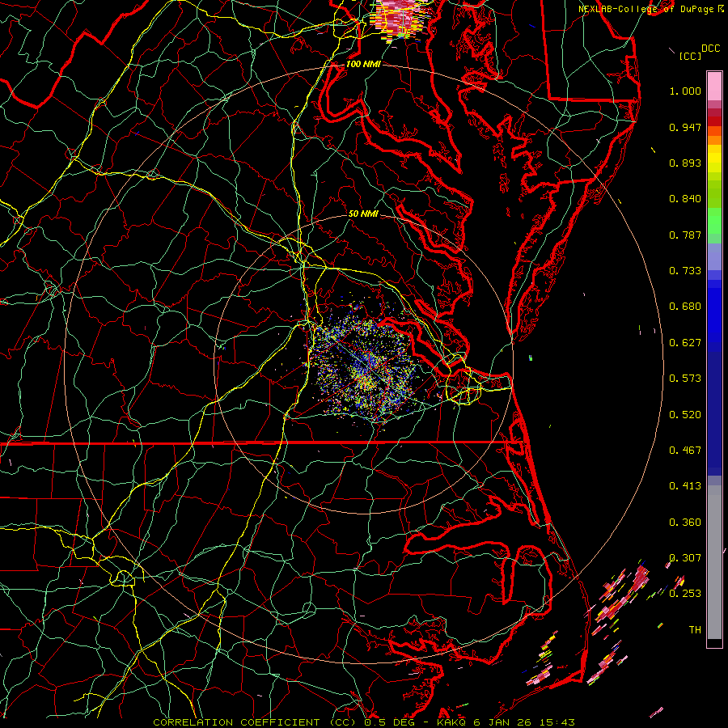Click the 0.840 scale value

point(685,199)
